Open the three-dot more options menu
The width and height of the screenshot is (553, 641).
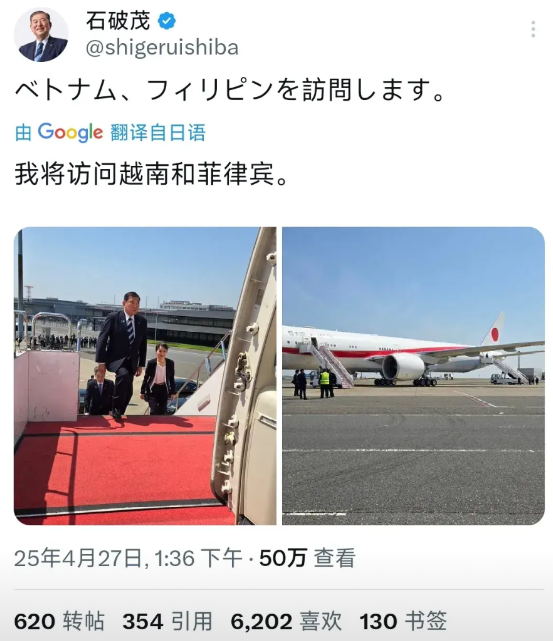point(533,29)
